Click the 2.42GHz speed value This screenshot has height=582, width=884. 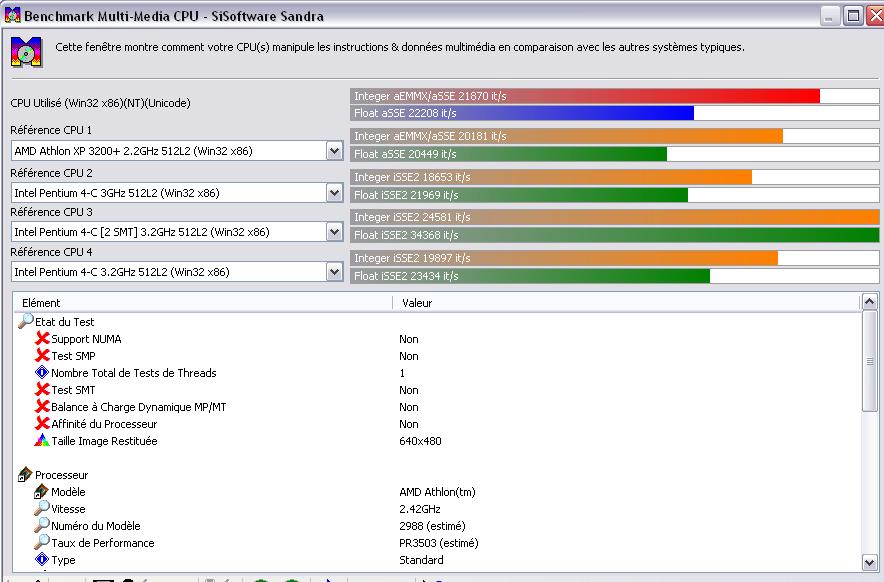click(419, 509)
